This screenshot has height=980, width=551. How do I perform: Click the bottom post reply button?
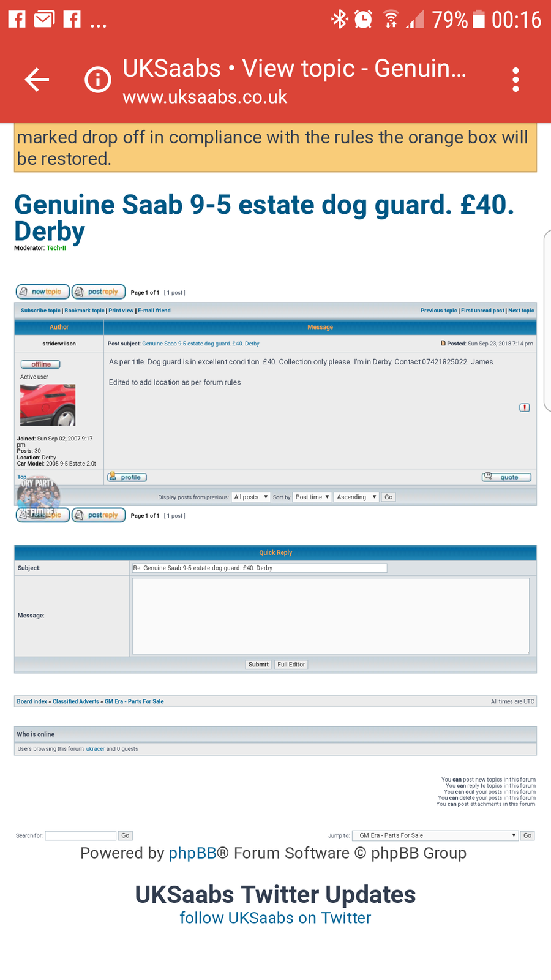(x=99, y=515)
